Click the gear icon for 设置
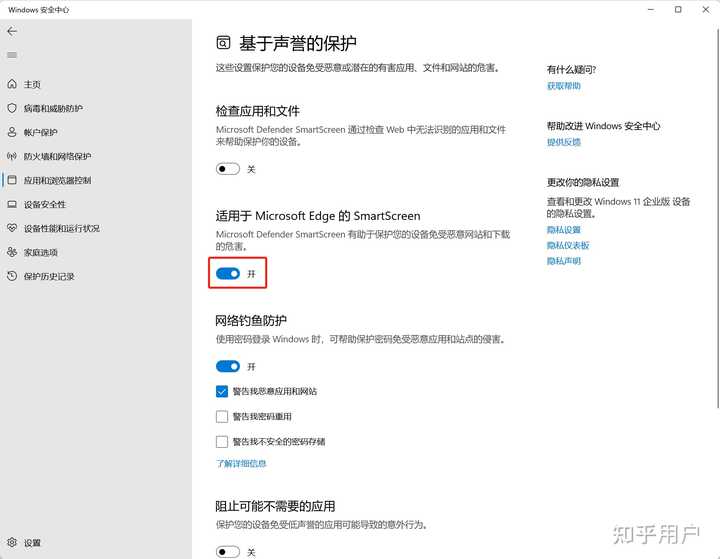 12,542
